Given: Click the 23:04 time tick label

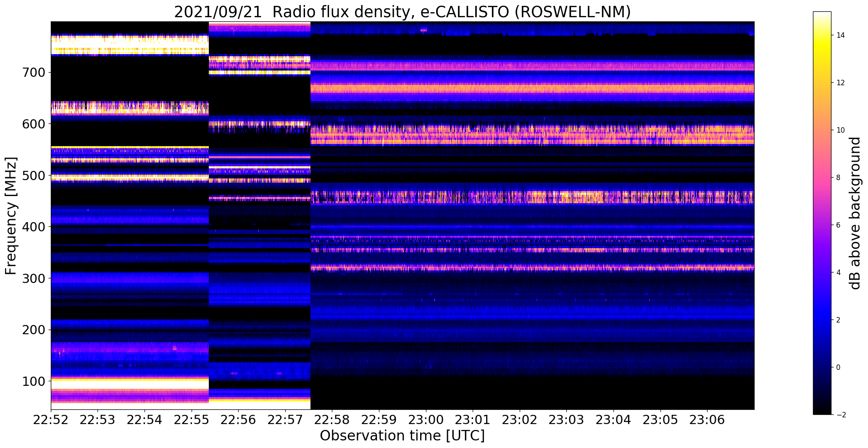Looking at the screenshot, I should (614, 419).
